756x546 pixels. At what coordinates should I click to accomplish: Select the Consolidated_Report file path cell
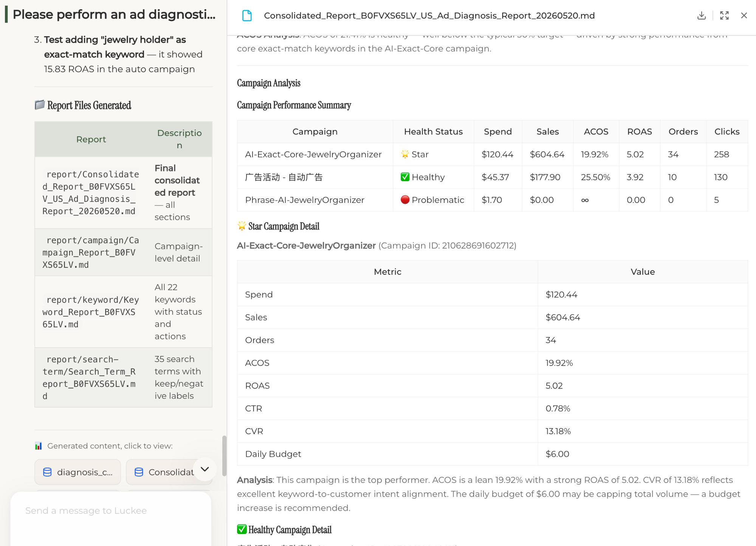[x=91, y=193]
